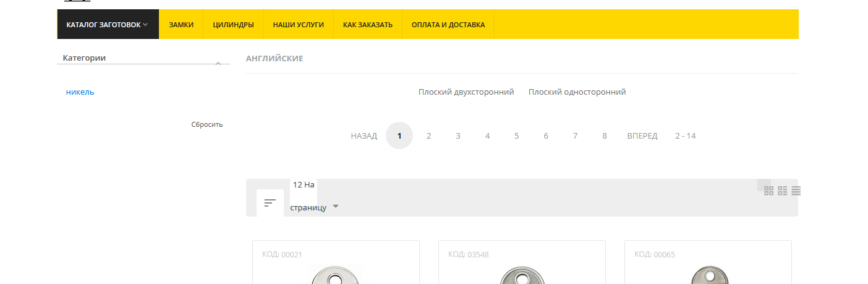Image resolution: width=868 pixels, height=284 pixels.
Task: Open КАК ЗАКАЗАТЬ page
Action: click(x=368, y=25)
